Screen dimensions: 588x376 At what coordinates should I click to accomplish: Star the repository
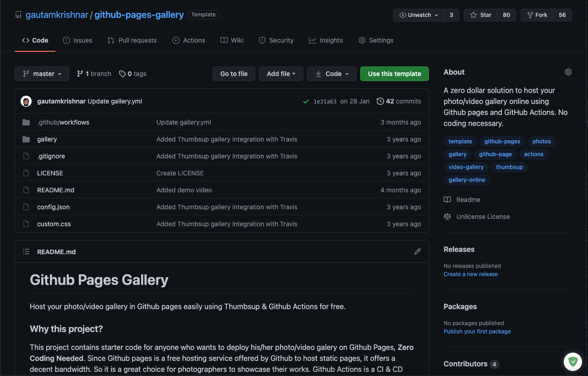(480, 15)
